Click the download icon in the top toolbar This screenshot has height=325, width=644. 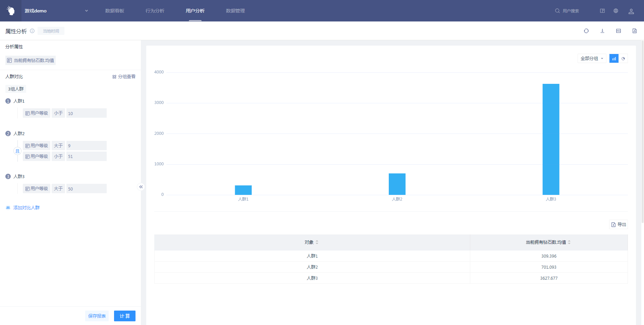[602, 31]
